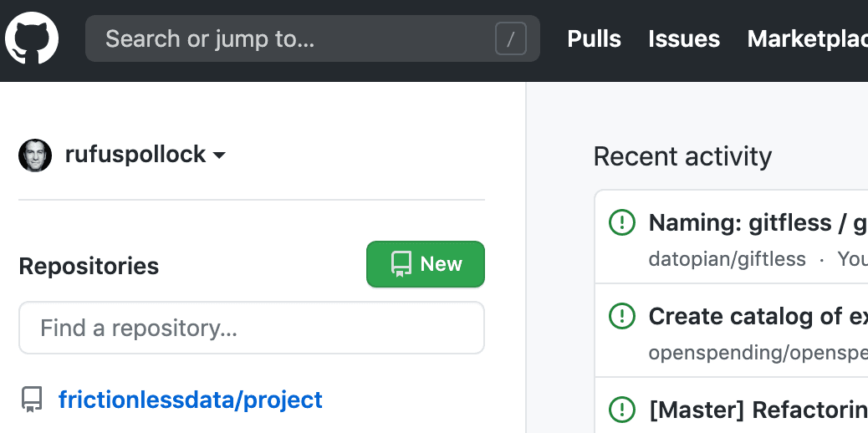This screenshot has height=433, width=868.
Task: Open the Issues menu item
Action: pos(683,38)
